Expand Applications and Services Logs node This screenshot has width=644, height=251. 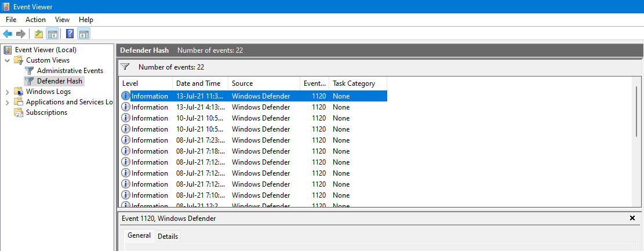[7, 102]
